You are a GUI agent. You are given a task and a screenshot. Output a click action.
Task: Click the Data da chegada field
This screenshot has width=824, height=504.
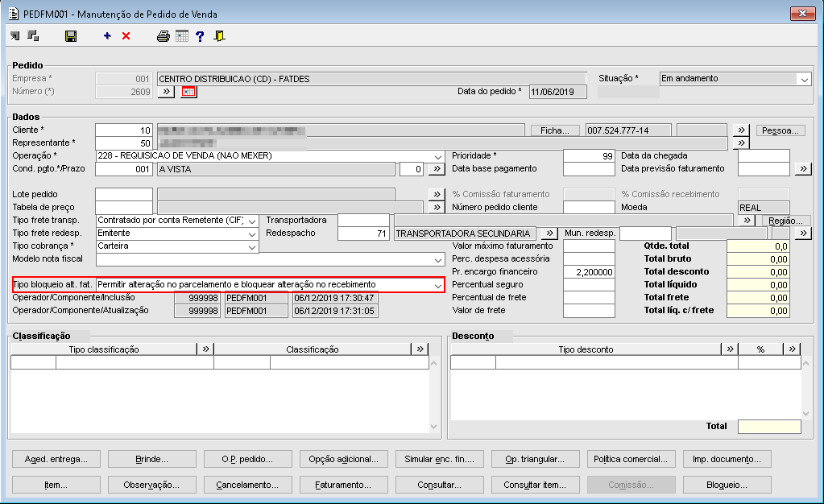coord(764,156)
